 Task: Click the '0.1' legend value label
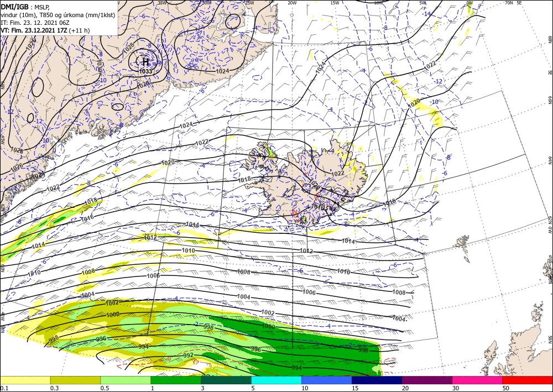click(x=3, y=388)
